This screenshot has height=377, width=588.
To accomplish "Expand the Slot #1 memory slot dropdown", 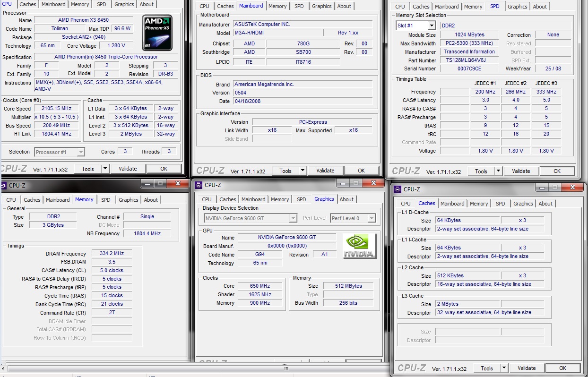I will click(x=432, y=26).
